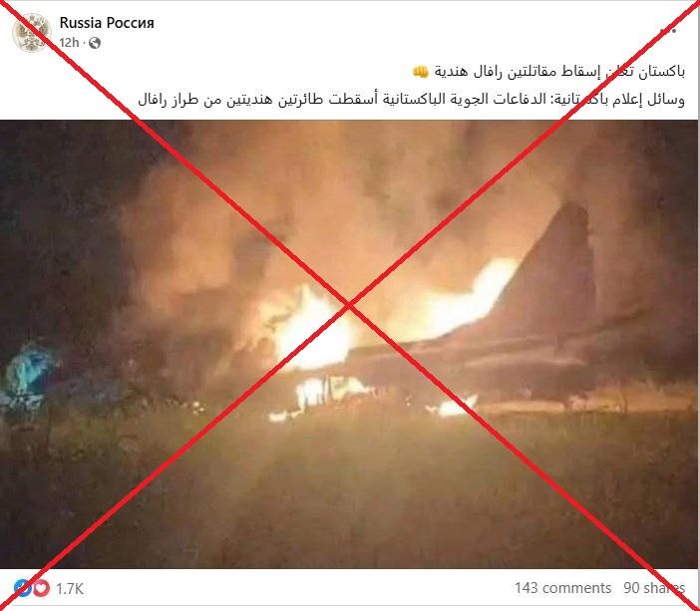Click the Cyrillic word Россия in header
This screenshot has width=700, height=611.
tap(131, 23)
